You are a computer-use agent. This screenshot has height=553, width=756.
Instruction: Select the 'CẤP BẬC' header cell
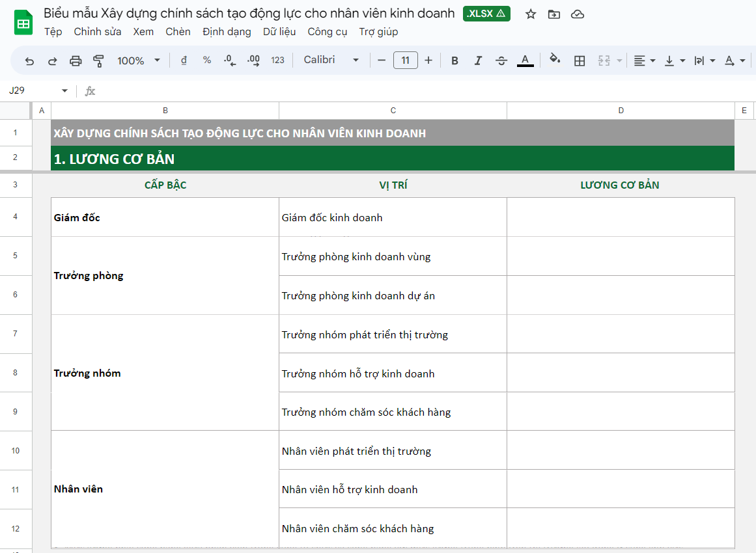[x=165, y=185]
